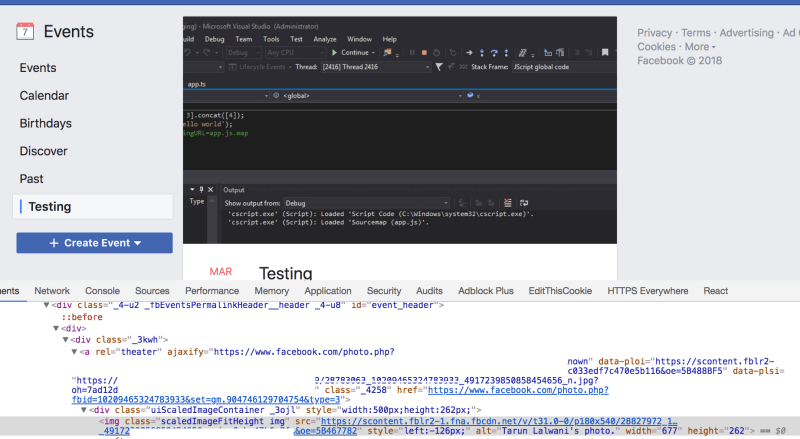800x439 pixels.
Task: Switch to the Performance tab
Action: (x=212, y=291)
